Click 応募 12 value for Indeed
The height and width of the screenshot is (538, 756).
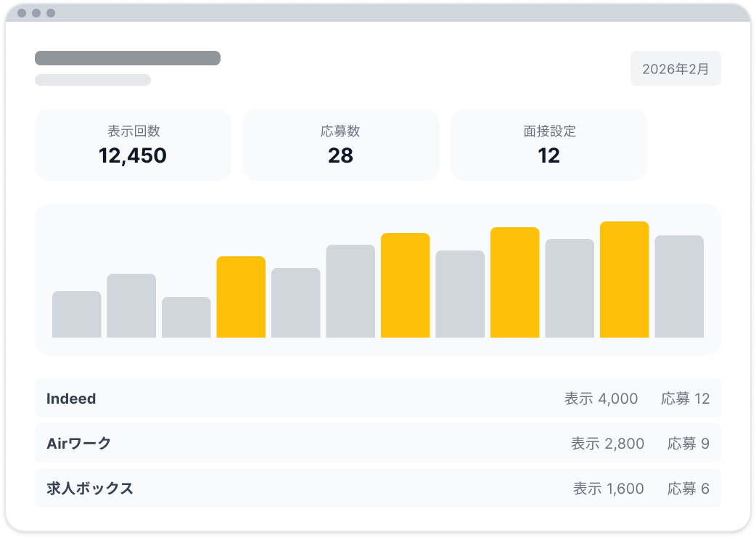coord(685,399)
